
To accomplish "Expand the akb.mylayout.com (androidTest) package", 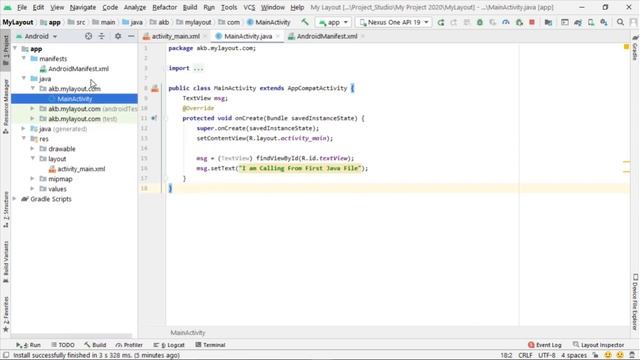I will (x=33, y=109).
